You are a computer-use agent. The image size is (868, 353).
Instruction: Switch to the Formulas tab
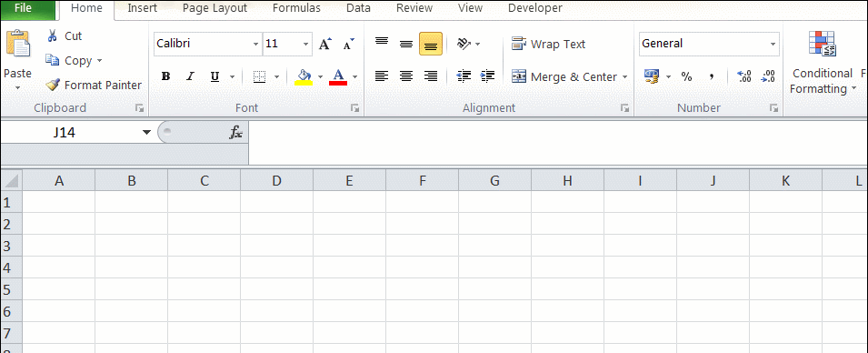coord(296,8)
